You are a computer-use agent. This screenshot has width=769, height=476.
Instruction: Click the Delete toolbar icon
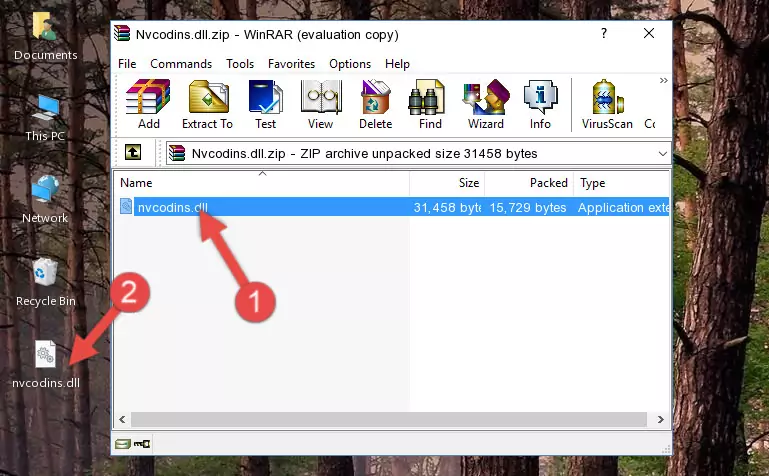(376, 104)
